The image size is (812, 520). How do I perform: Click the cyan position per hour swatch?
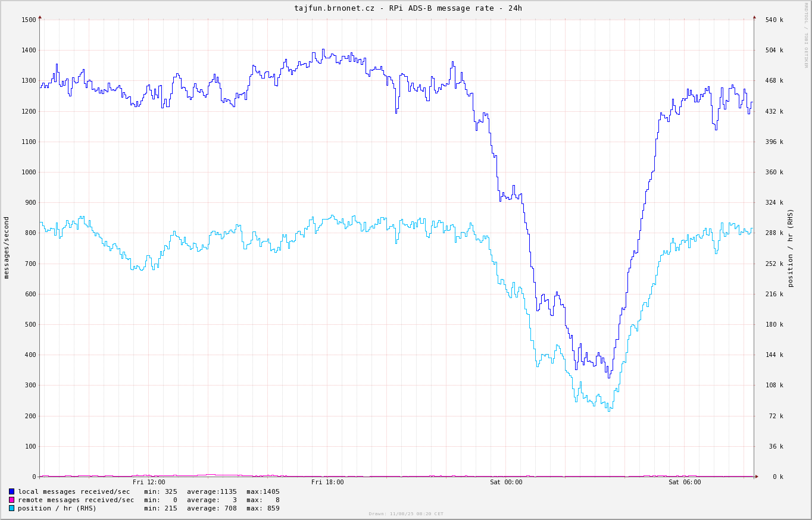click(x=11, y=508)
